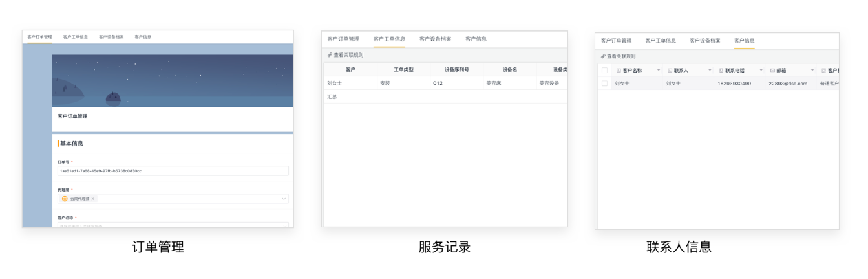Switch to 客户设备档案 tab in contact info window
The height and width of the screenshot is (279, 868).
704,41
